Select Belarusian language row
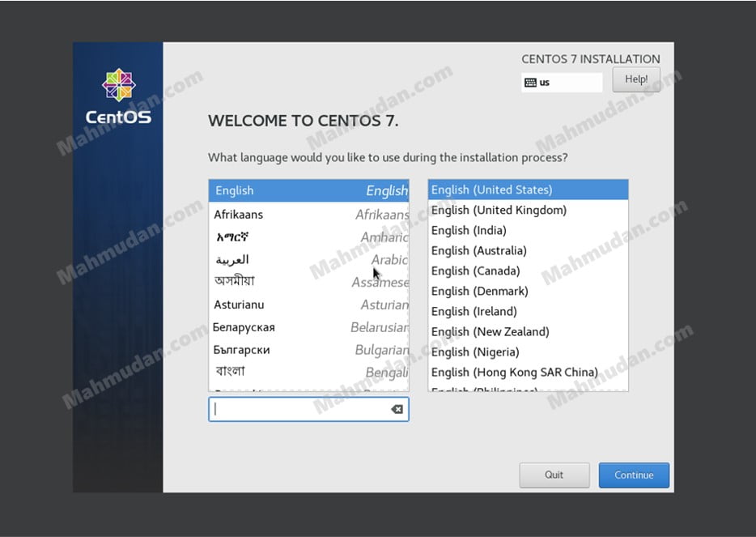This screenshot has width=756, height=537. tap(308, 327)
